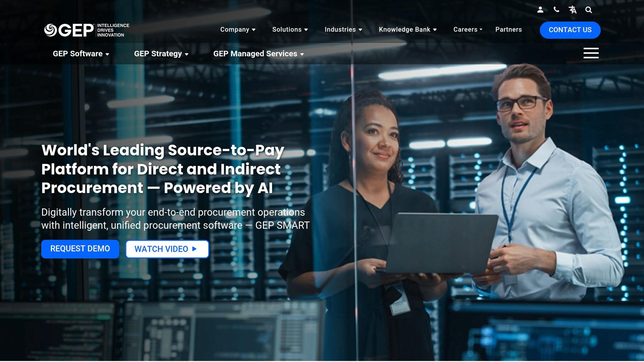Expand GEP Managed Services menu
This screenshot has height=362, width=644.
click(258, 54)
